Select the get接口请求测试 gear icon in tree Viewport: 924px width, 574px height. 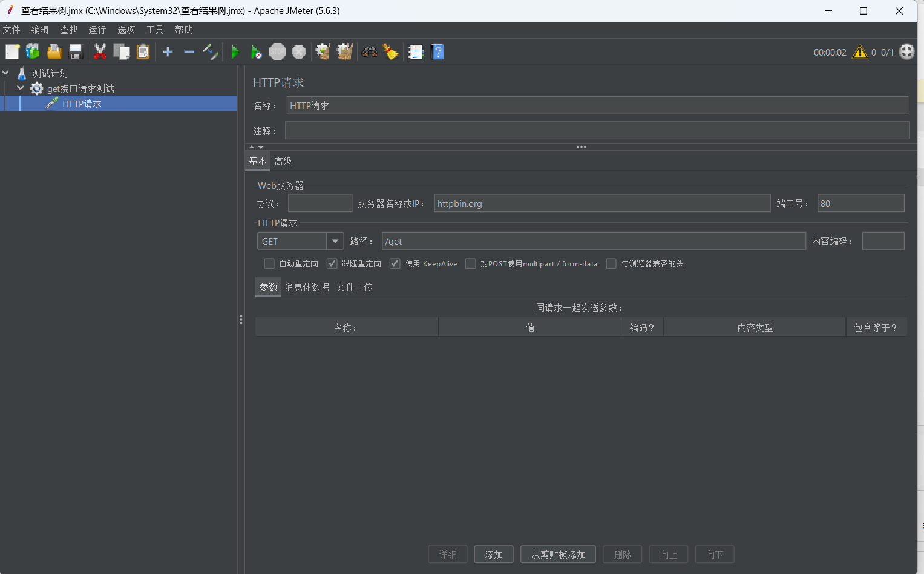click(37, 88)
